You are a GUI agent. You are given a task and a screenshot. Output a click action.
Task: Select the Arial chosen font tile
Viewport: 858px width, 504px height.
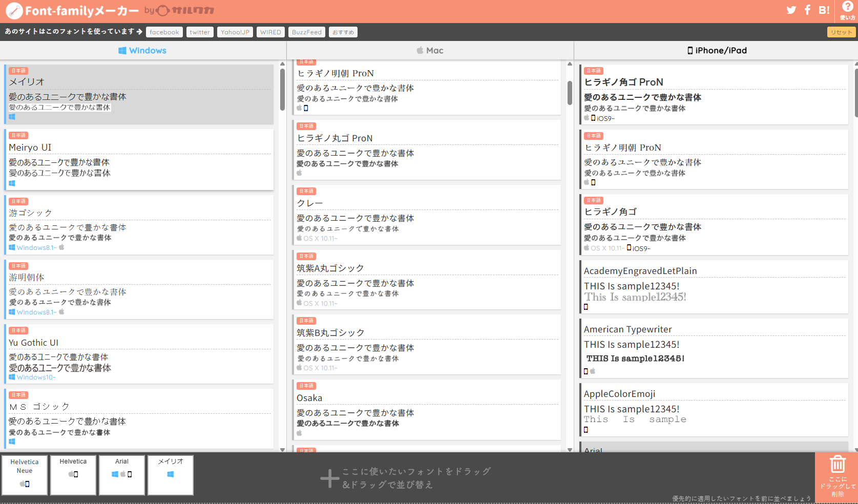click(122, 475)
